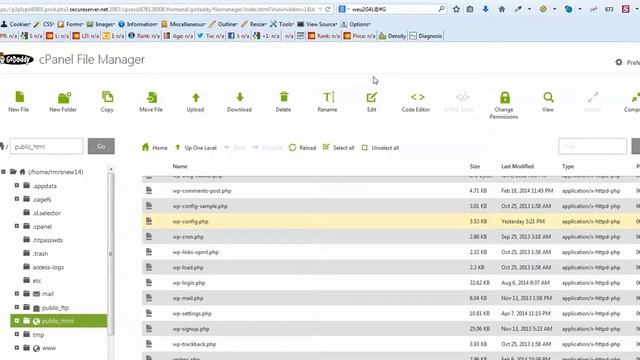This screenshot has width=640, height=360.
Task: Click the Move File icon
Action: coord(152,98)
